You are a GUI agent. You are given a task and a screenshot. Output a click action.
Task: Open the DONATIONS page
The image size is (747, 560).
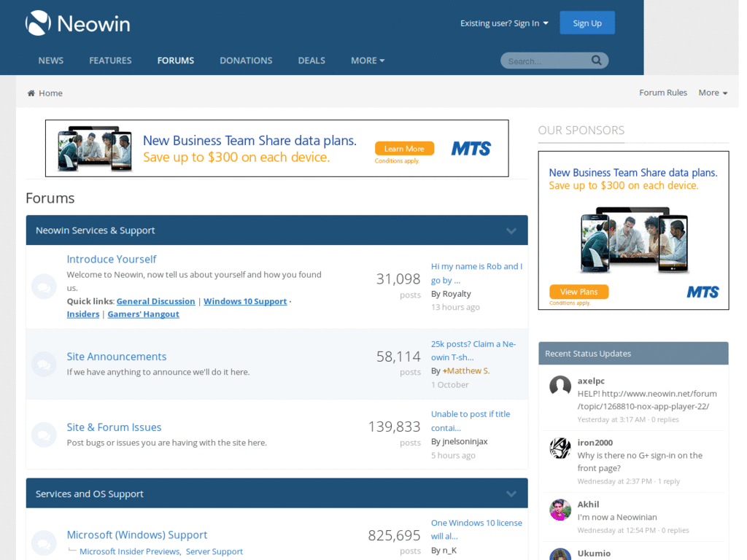246,61
